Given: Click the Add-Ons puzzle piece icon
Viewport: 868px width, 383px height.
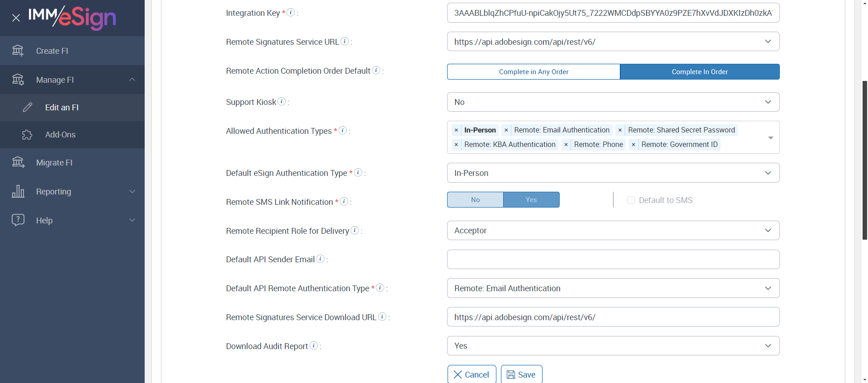Looking at the screenshot, I should (x=27, y=135).
